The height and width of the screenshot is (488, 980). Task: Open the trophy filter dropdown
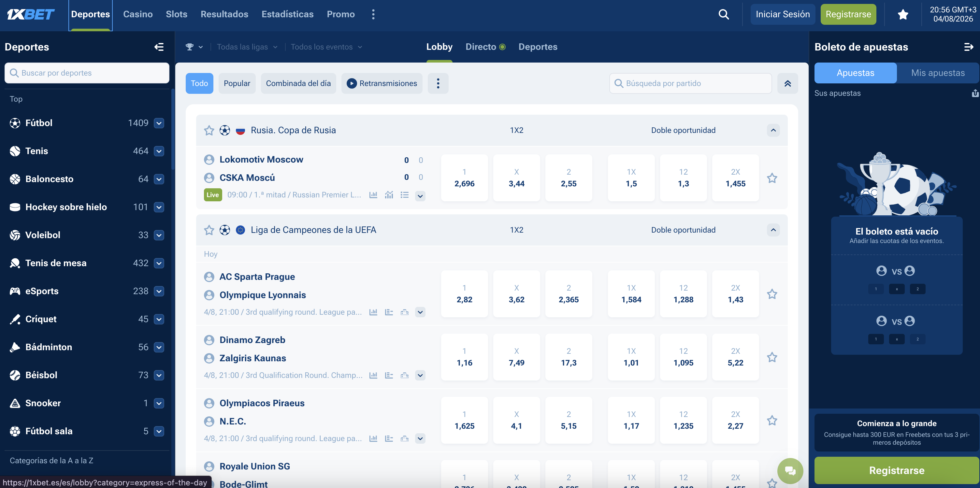[x=194, y=47]
